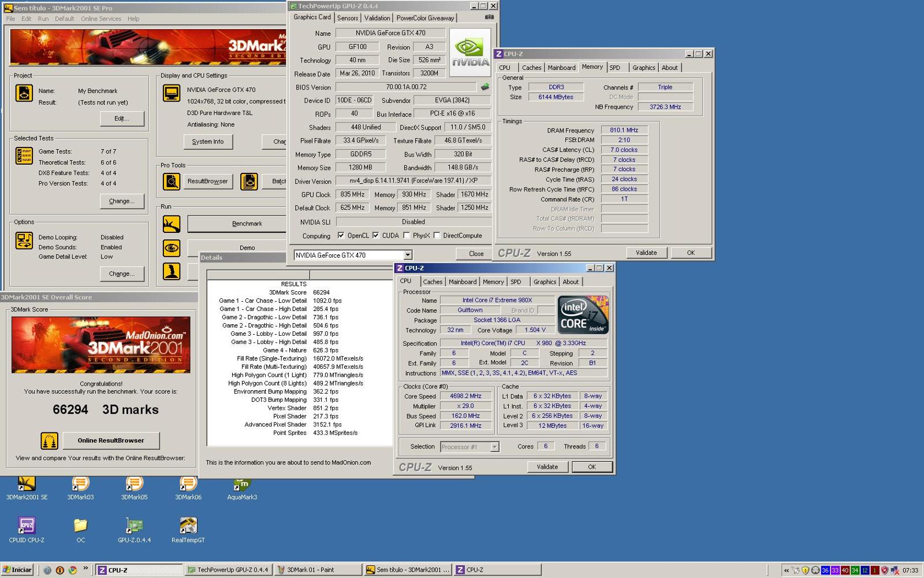The height and width of the screenshot is (578, 924).
Task: Open the Help menu in 3DMark
Action: pyautogui.click(x=133, y=18)
